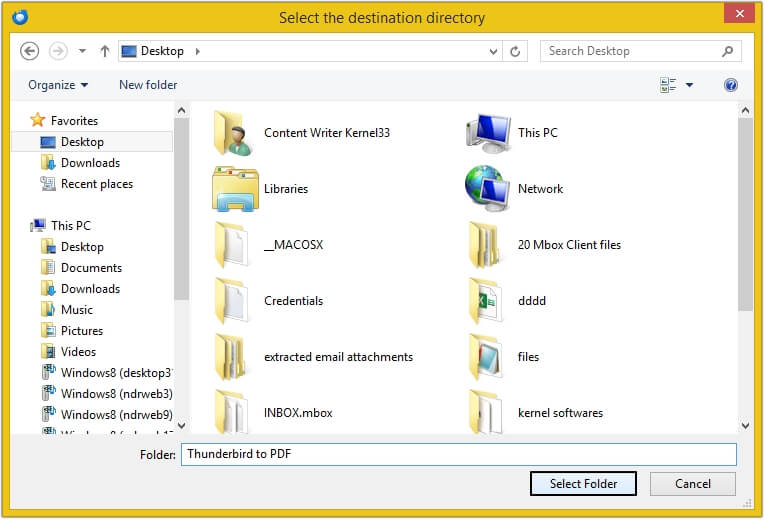This screenshot has height=520, width=765.
Task: Open the address bar history dropdown
Action: coord(493,52)
